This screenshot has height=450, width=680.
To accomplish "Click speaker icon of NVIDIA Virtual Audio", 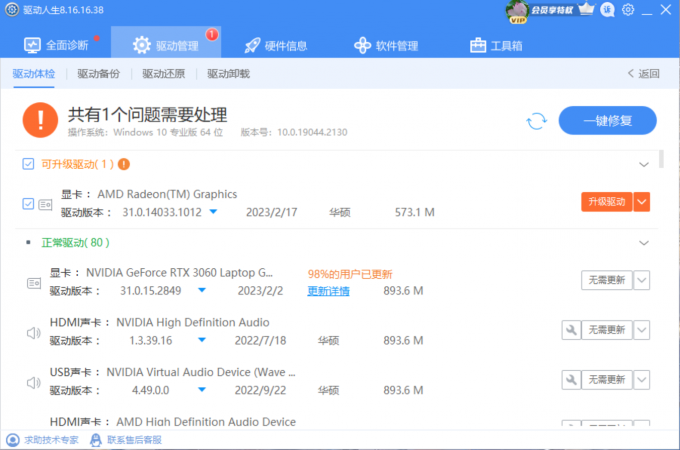I will pos(33,383).
